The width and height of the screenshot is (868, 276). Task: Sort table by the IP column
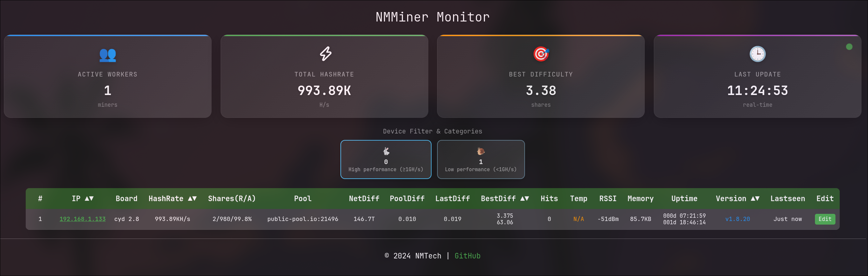(x=83, y=199)
